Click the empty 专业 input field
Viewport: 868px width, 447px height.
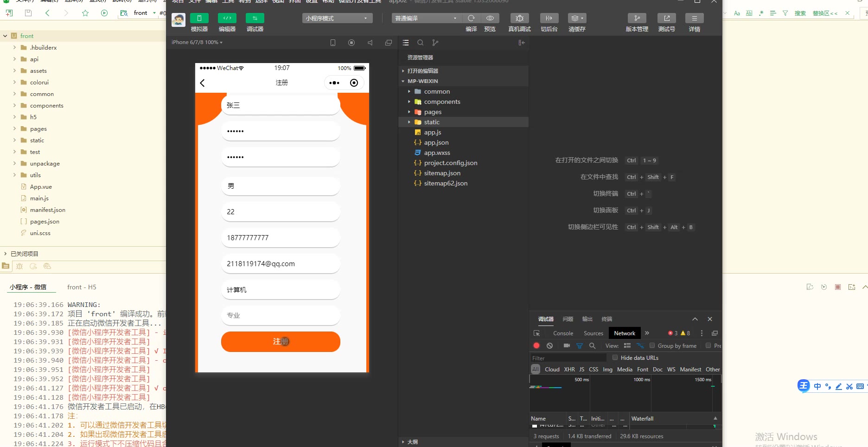[x=281, y=315]
